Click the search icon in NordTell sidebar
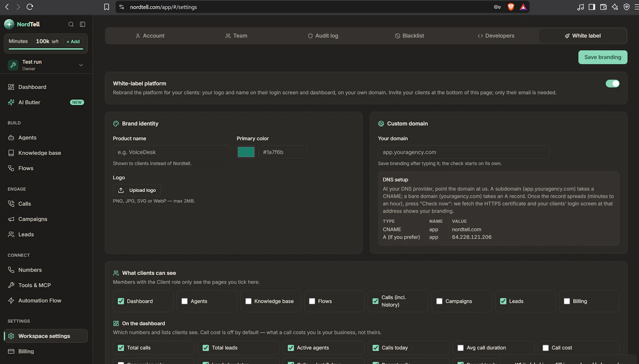639x364 pixels. coord(71,24)
